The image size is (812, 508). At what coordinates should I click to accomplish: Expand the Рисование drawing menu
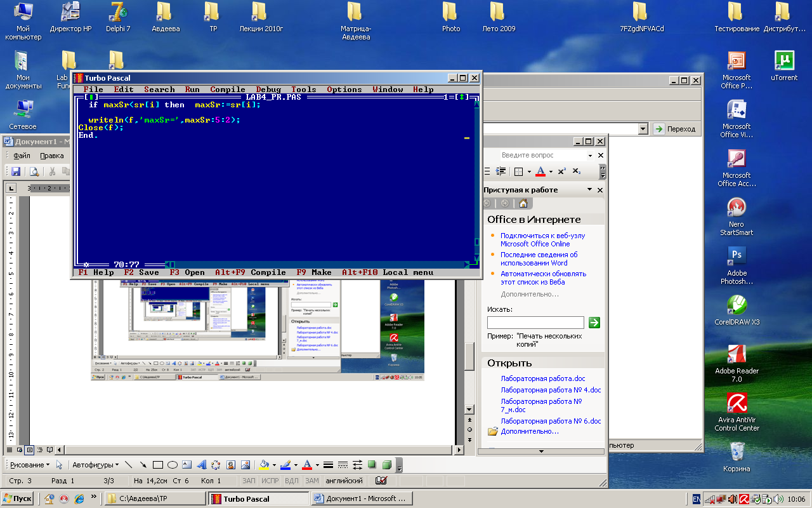click(x=29, y=465)
